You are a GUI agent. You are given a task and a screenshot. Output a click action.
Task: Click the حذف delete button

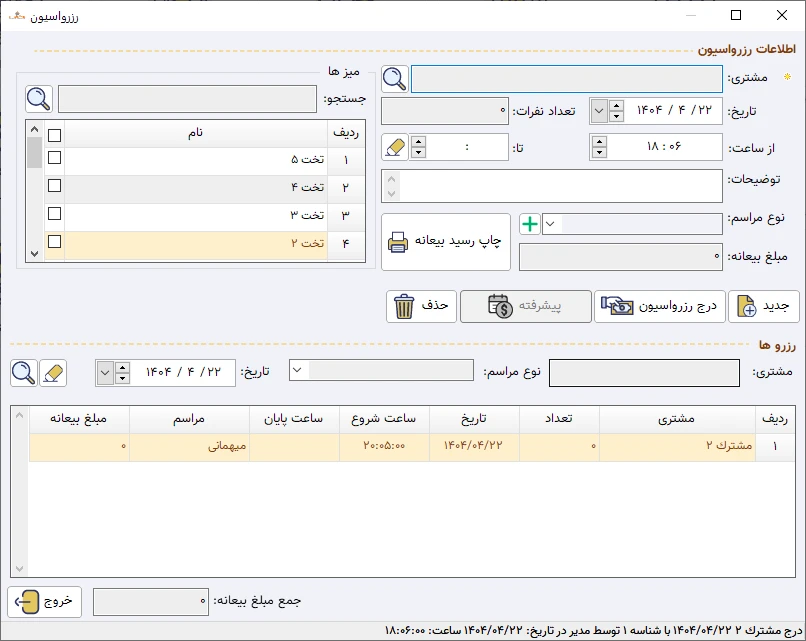coord(422,306)
